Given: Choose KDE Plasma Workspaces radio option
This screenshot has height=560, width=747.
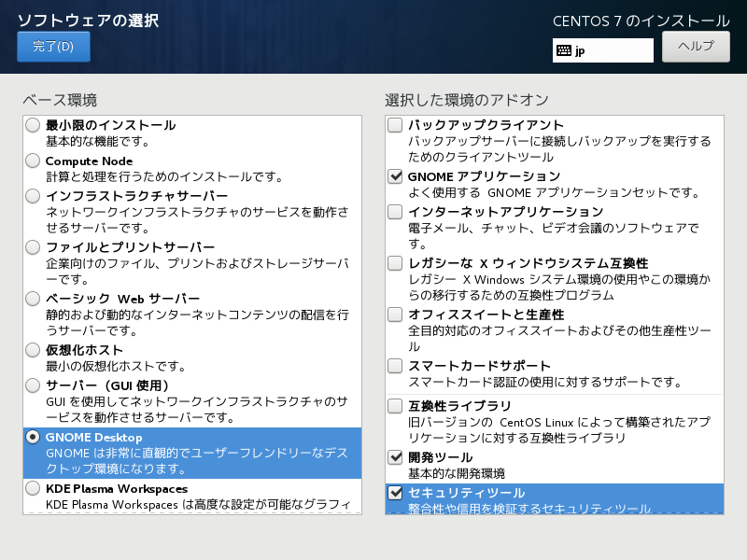Looking at the screenshot, I should point(33,488).
